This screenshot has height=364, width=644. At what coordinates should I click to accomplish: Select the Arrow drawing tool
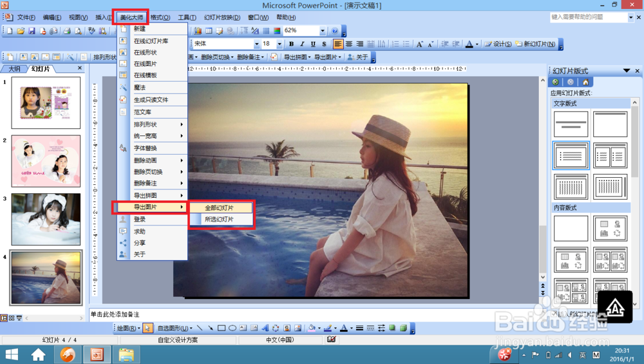click(211, 328)
